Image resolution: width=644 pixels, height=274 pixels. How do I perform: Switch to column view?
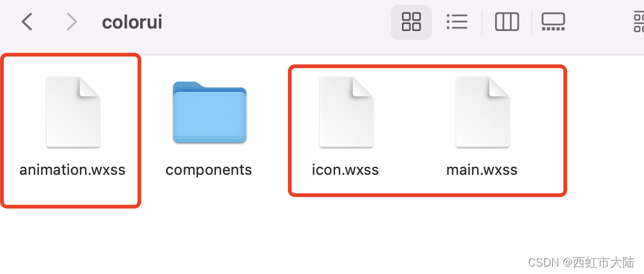[507, 22]
